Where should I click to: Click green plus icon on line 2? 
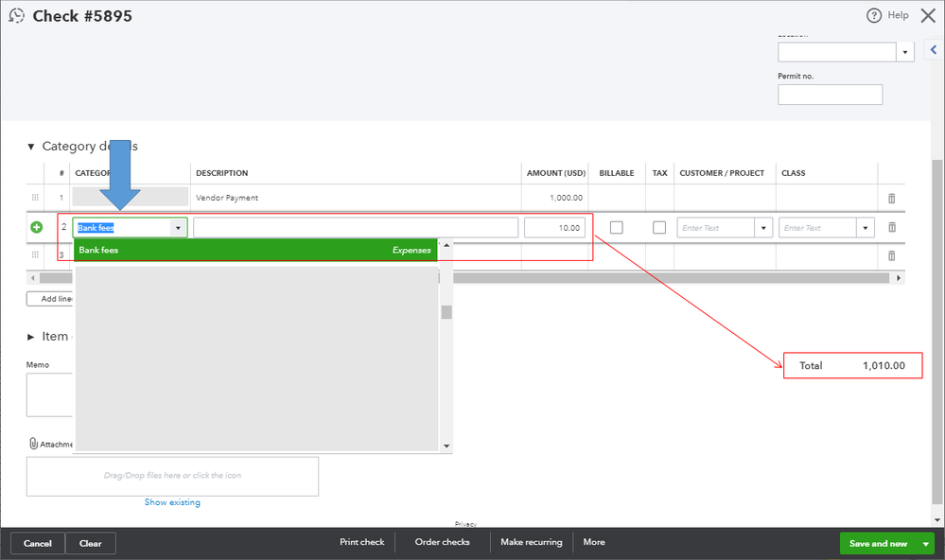(36, 227)
